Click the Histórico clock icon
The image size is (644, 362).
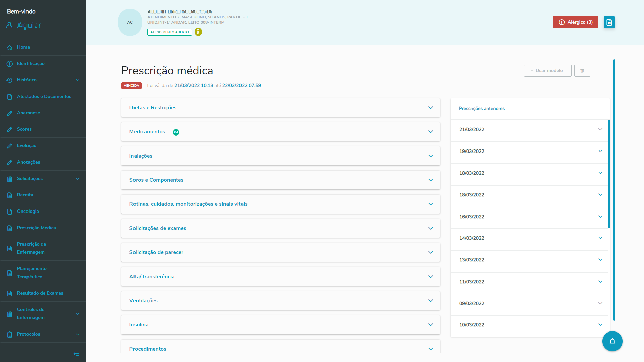[10, 80]
